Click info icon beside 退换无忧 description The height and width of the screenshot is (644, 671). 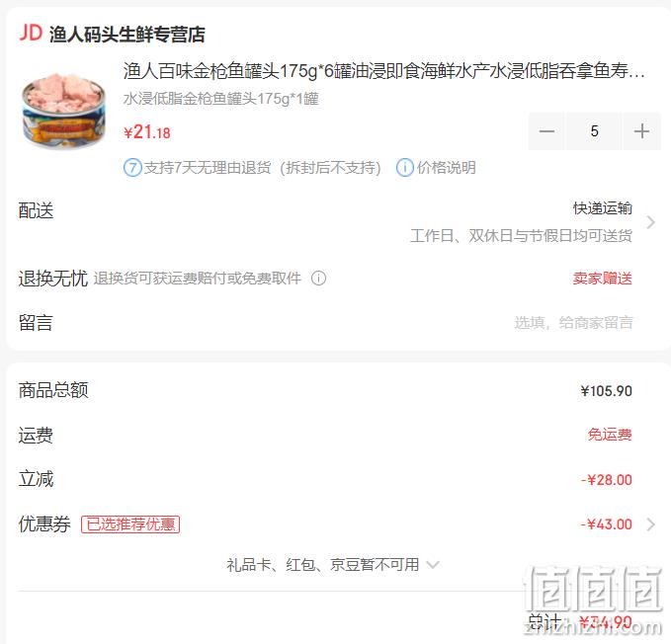pyautogui.click(x=318, y=279)
